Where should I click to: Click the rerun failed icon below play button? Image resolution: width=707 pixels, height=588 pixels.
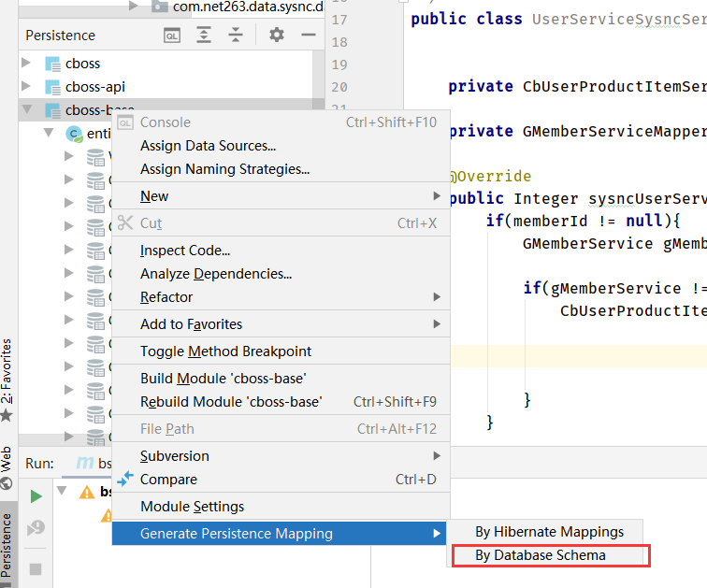click(36, 527)
